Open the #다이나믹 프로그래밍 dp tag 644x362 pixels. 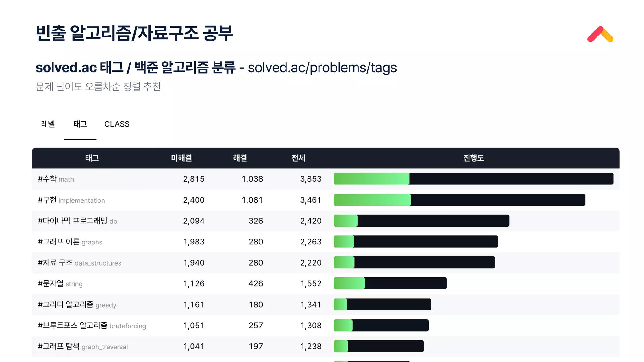click(77, 221)
